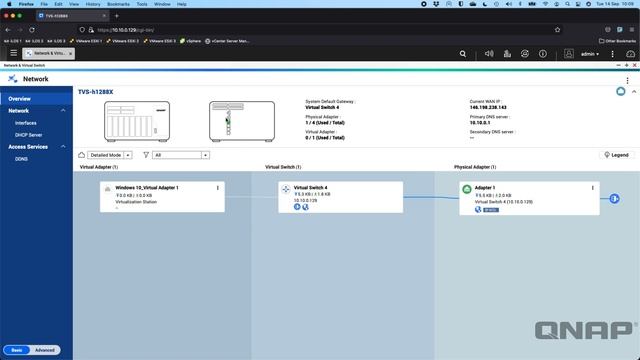Screen dimensions: 640x360
Task: Open the vCenter Server Man... bookmark
Action: click(227, 41)
